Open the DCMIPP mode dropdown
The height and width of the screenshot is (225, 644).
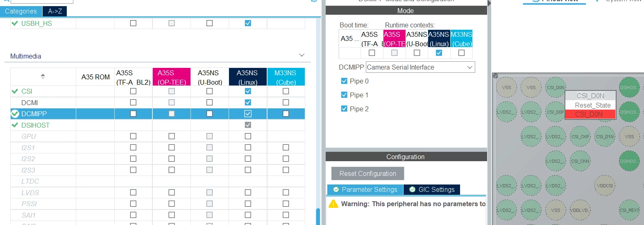point(420,67)
